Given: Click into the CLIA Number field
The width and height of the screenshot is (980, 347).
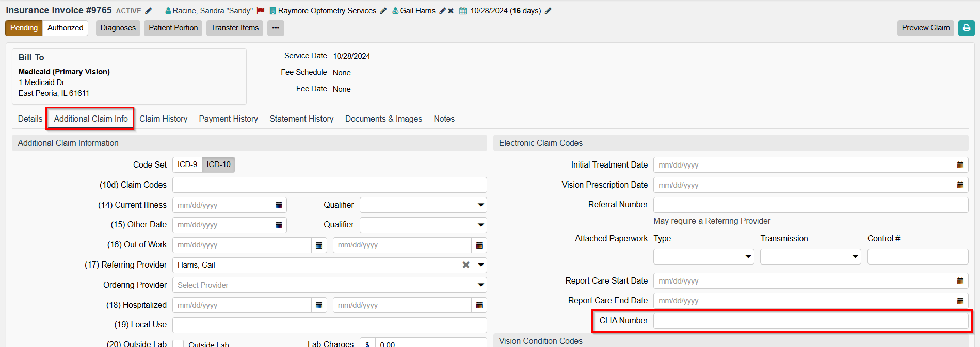Looking at the screenshot, I should pos(810,321).
